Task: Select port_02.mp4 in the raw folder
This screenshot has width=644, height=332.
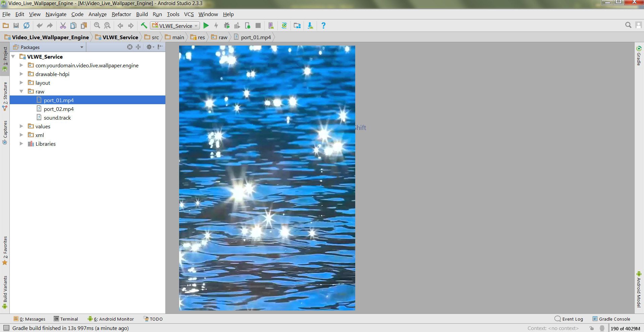Action: 58,109
